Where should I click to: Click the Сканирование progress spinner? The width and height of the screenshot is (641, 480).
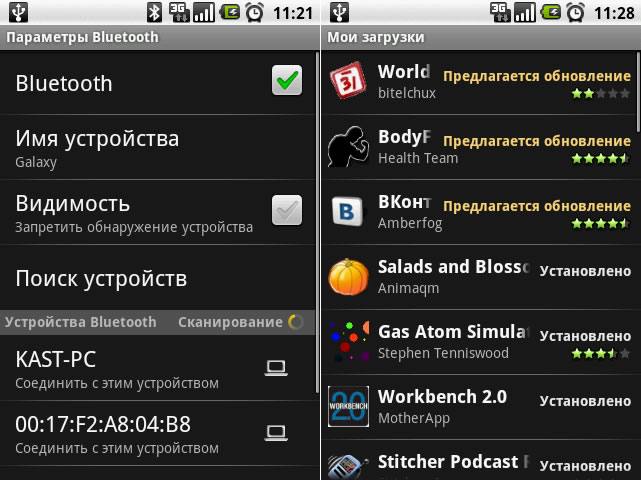click(296, 322)
